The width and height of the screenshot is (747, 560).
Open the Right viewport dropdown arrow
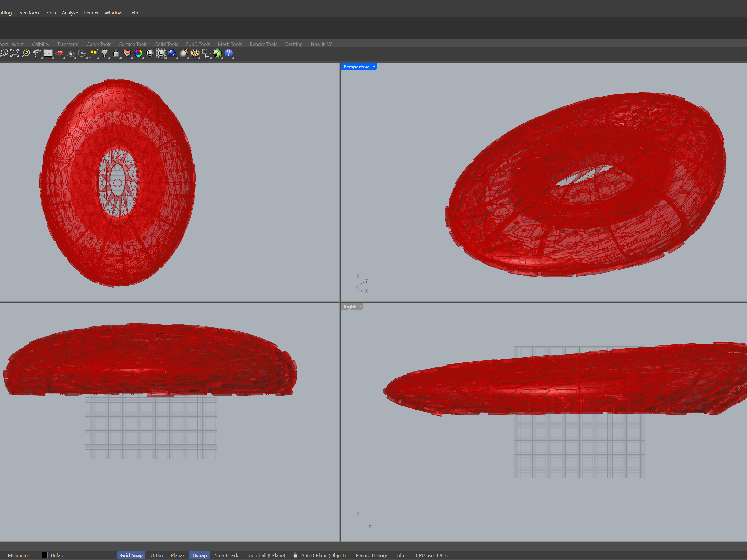(360, 307)
